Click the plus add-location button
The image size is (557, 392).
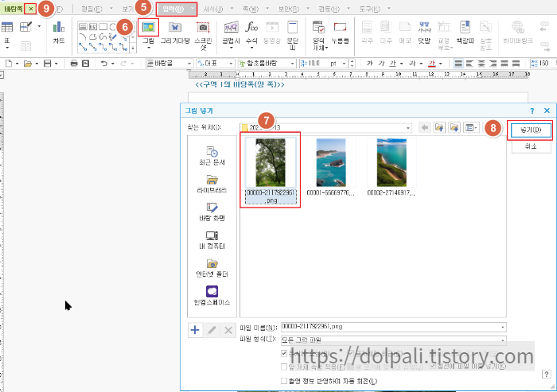point(195,330)
